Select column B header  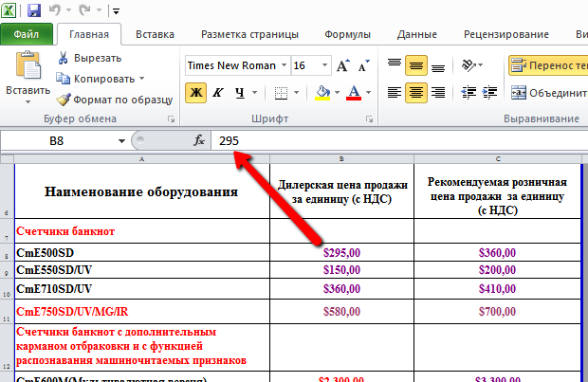(341, 159)
